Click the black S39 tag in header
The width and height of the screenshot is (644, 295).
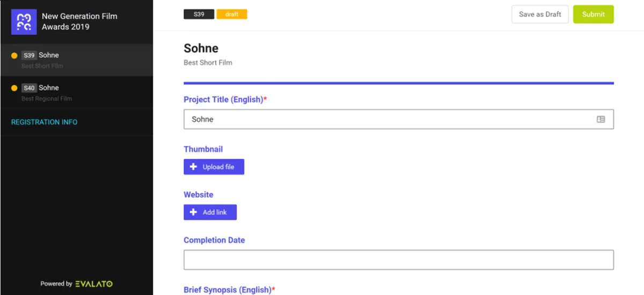click(199, 14)
